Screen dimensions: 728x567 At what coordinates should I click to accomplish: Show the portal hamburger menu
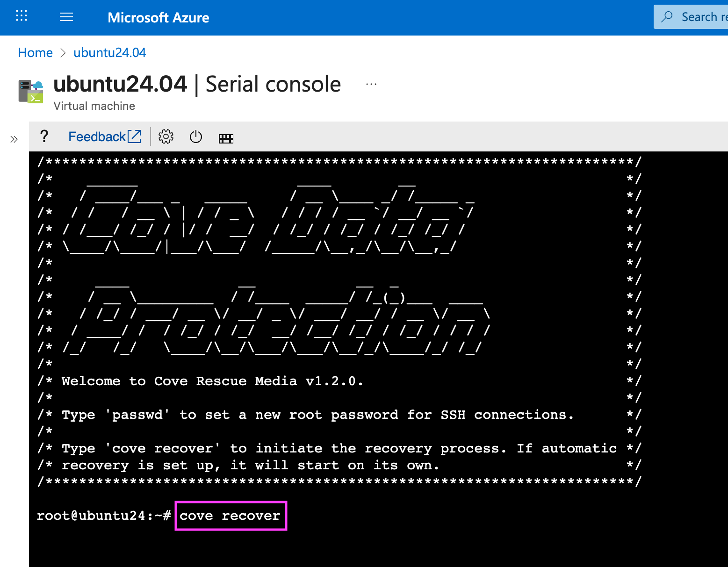click(66, 17)
